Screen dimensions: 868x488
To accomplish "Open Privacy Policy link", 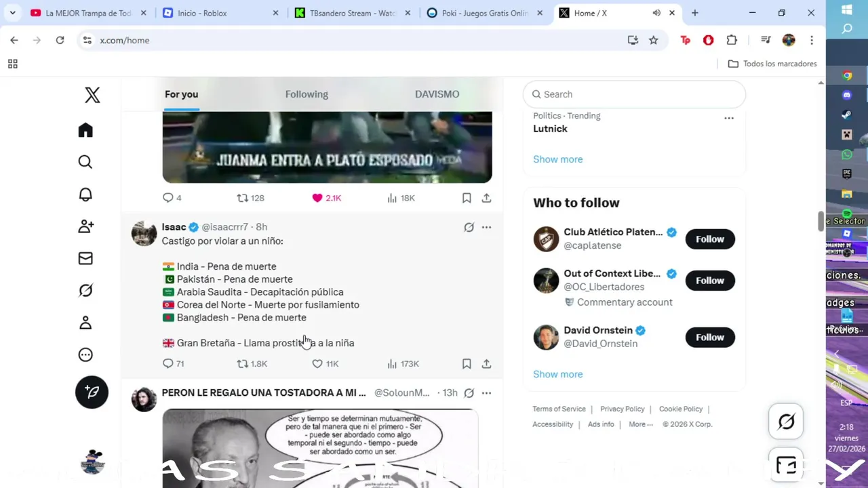I will pos(622,409).
